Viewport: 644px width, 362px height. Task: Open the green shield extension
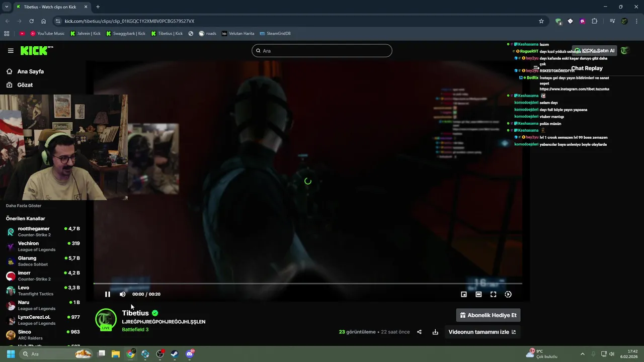pyautogui.click(x=558, y=21)
